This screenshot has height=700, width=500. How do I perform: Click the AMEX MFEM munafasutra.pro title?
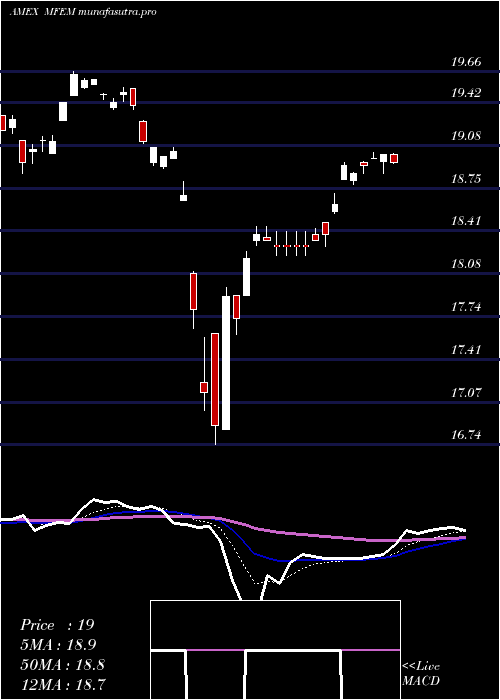pyautogui.click(x=83, y=12)
